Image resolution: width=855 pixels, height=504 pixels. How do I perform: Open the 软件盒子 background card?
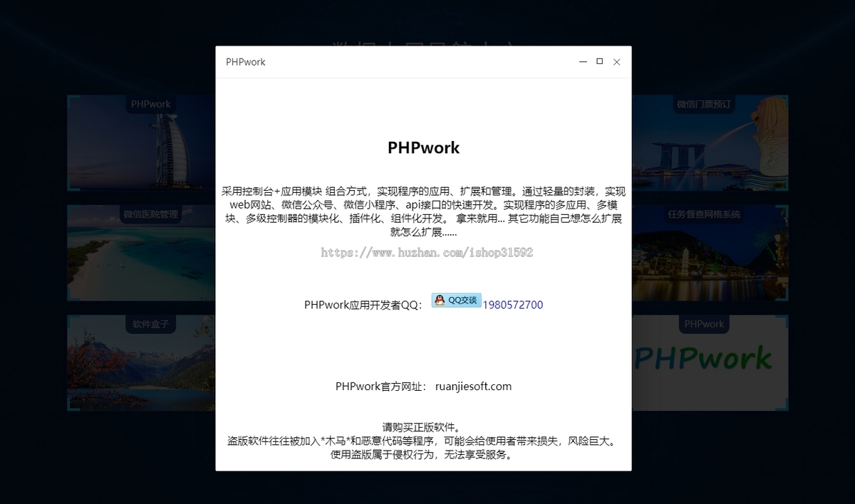pos(142,363)
